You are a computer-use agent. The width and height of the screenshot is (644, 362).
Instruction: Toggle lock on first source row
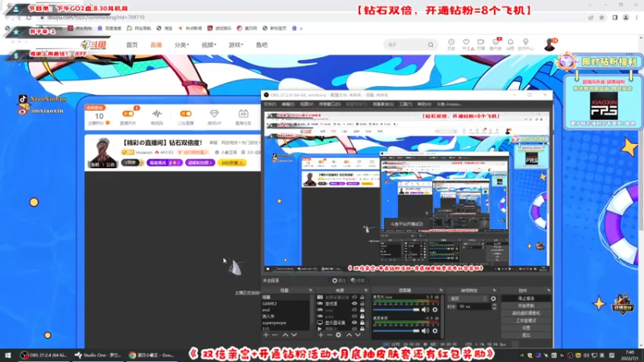point(362,297)
